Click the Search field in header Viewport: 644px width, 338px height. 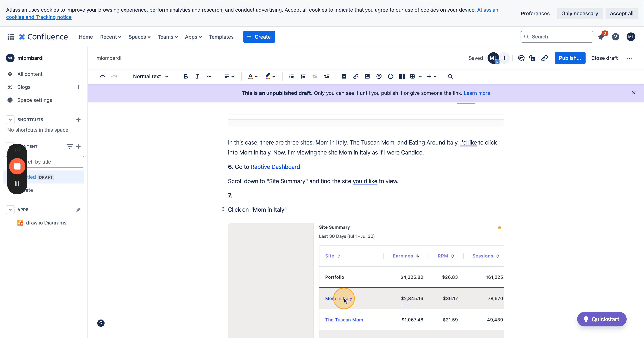click(x=557, y=37)
